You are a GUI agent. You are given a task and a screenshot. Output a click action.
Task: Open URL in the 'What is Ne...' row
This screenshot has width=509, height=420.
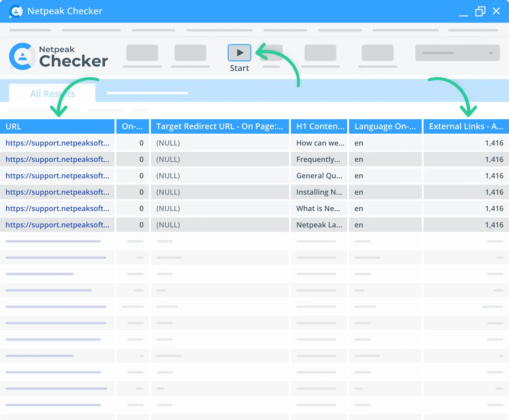(58, 208)
